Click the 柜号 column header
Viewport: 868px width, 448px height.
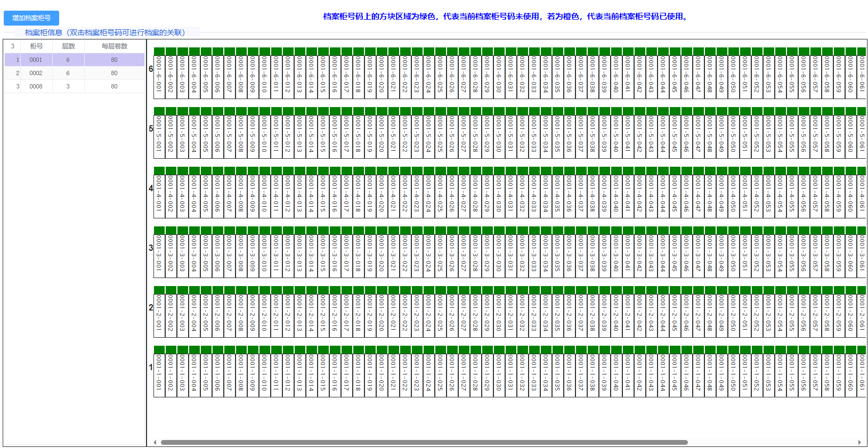(x=36, y=46)
